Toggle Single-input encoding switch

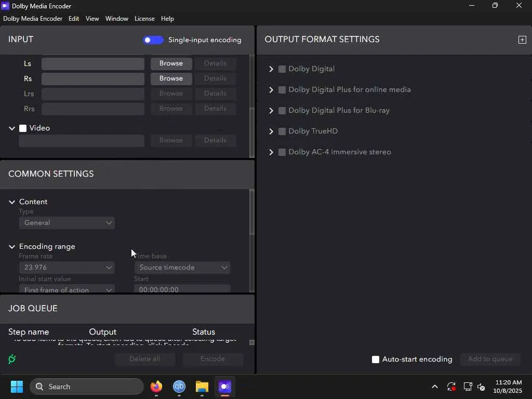pyautogui.click(x=153, y=40)
